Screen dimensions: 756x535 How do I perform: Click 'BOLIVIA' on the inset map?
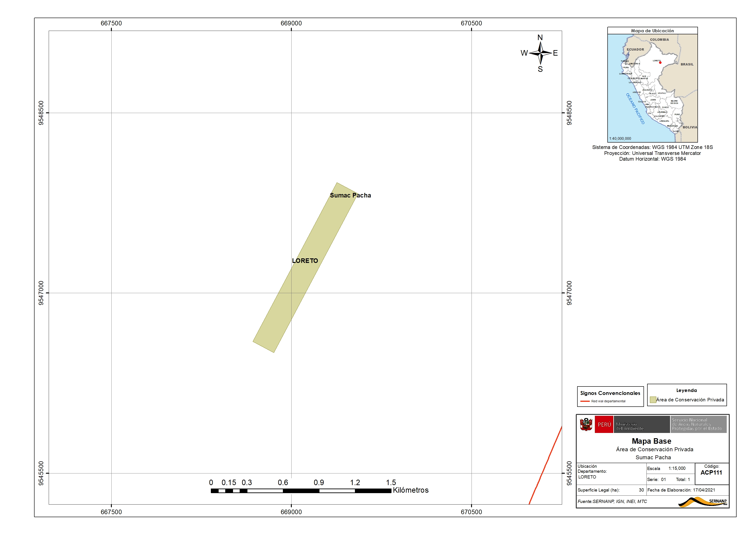click(690, 127)
